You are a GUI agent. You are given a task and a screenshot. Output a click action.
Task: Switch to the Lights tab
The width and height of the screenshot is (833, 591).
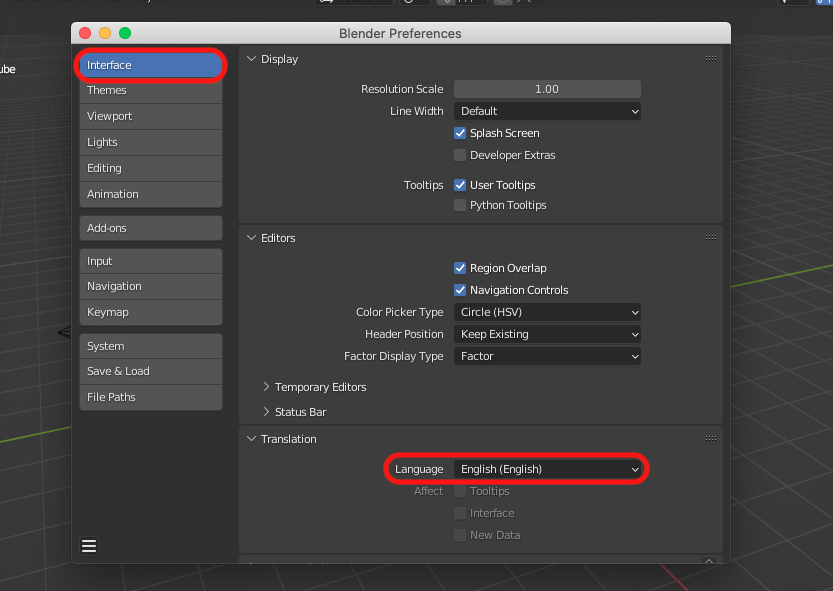pos(151,142)
